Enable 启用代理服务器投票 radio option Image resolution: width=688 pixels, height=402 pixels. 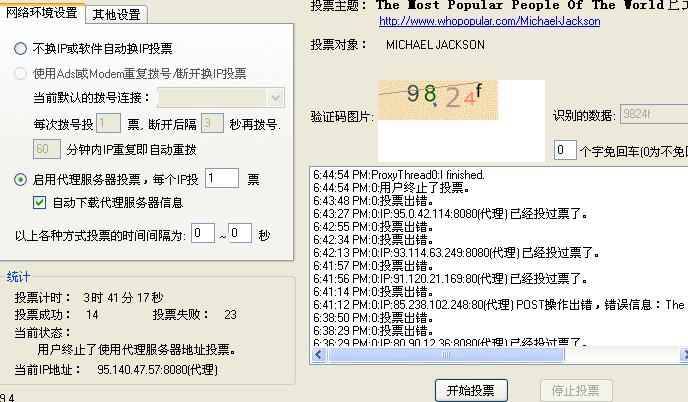[21, 180]
